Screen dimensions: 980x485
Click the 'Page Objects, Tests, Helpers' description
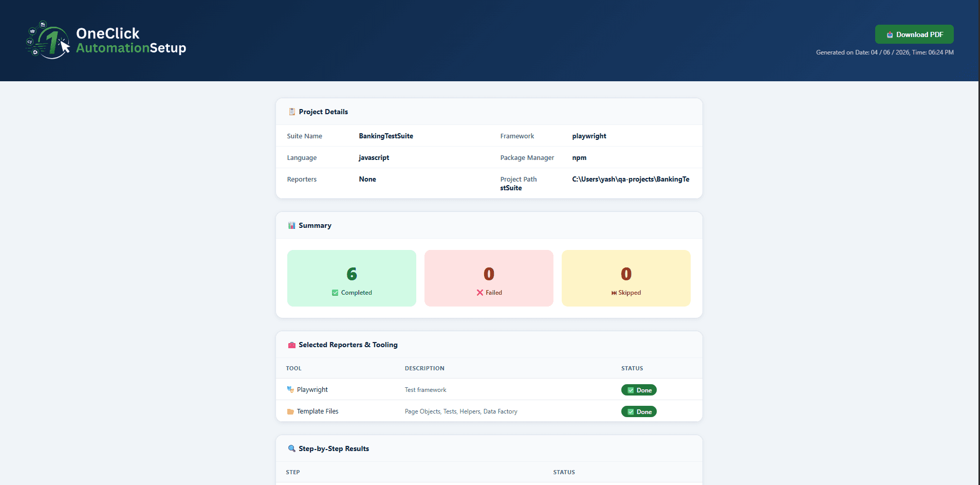coord(461,411)
